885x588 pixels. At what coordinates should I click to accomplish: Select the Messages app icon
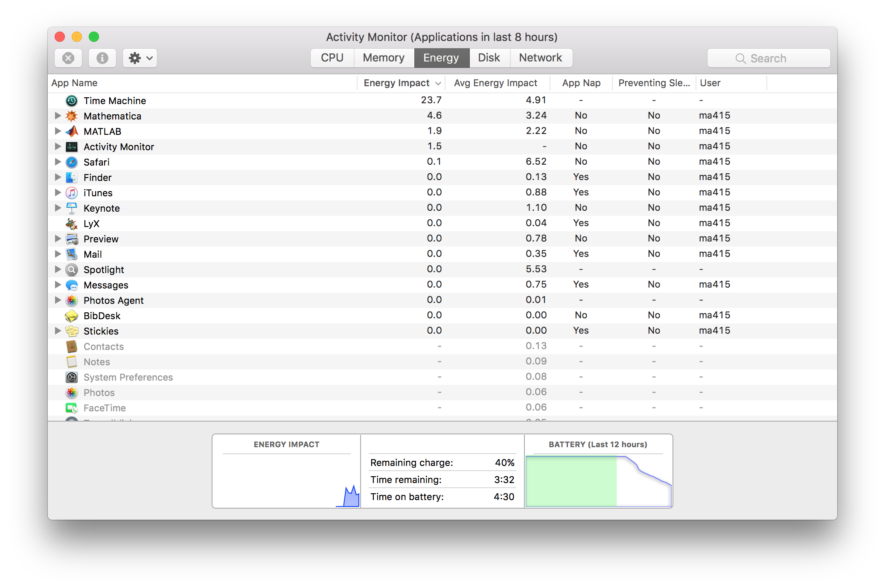pyautogui.click(x=72, y=285)
